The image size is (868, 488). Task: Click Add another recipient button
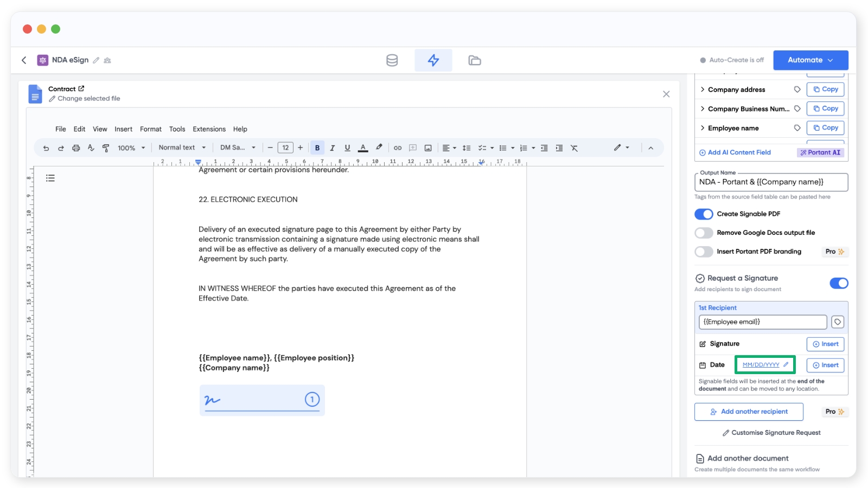pos(749,412)
